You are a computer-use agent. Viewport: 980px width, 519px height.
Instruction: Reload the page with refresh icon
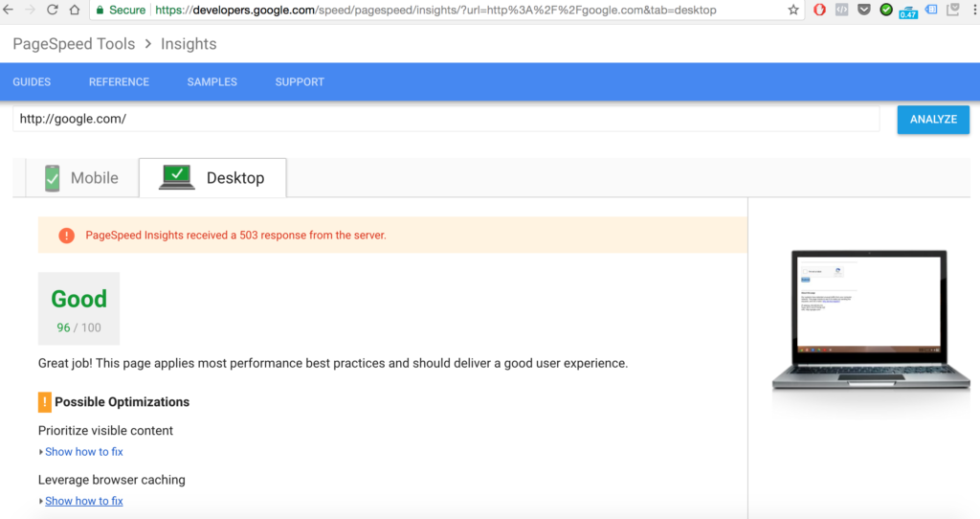tap(53, 11)
